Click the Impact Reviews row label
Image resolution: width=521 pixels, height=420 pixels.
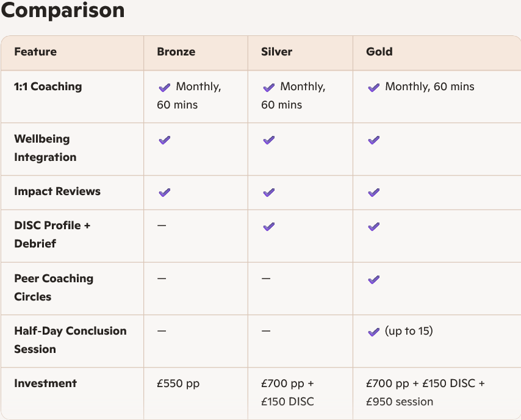57,191
